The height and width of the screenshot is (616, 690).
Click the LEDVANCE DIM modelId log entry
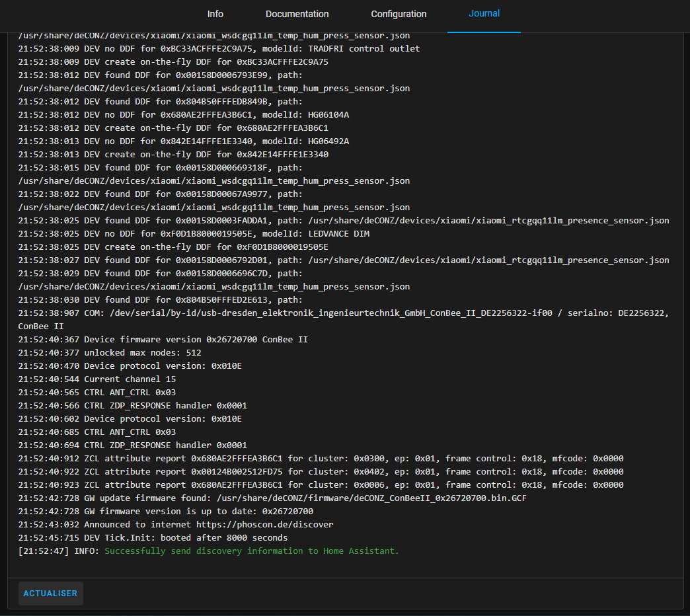click(193, 233)
